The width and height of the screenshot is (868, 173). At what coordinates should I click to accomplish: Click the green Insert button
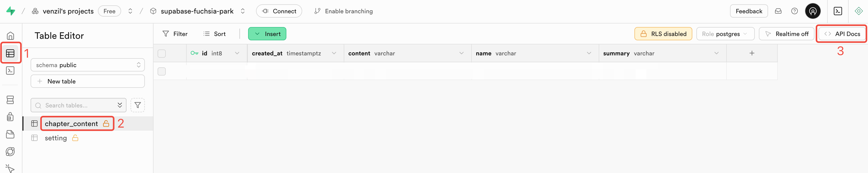[x=267, y=34]
